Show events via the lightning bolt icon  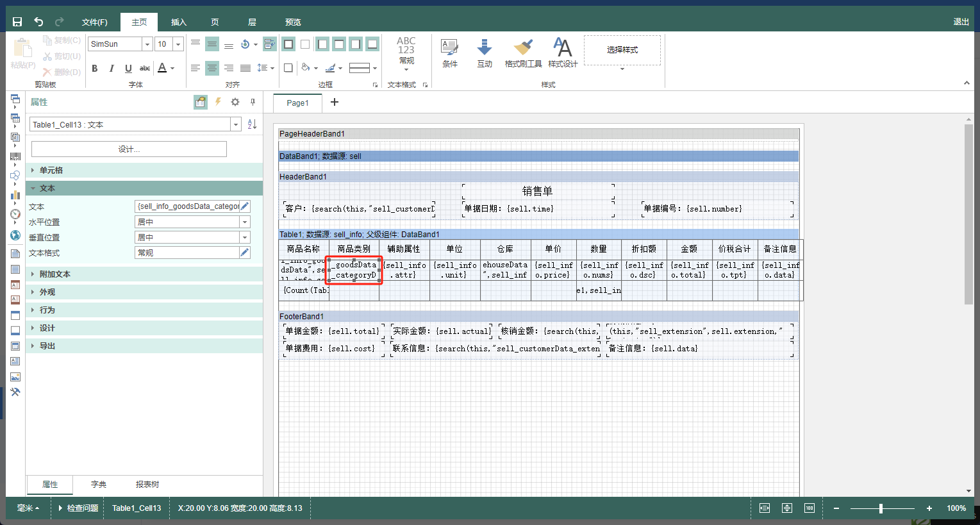(x=218, y=102)
